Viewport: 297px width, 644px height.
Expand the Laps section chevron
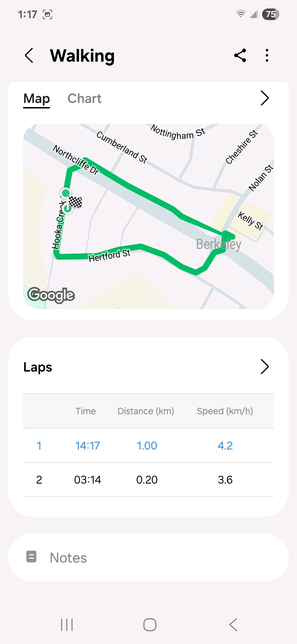click(x=264, y=367)
